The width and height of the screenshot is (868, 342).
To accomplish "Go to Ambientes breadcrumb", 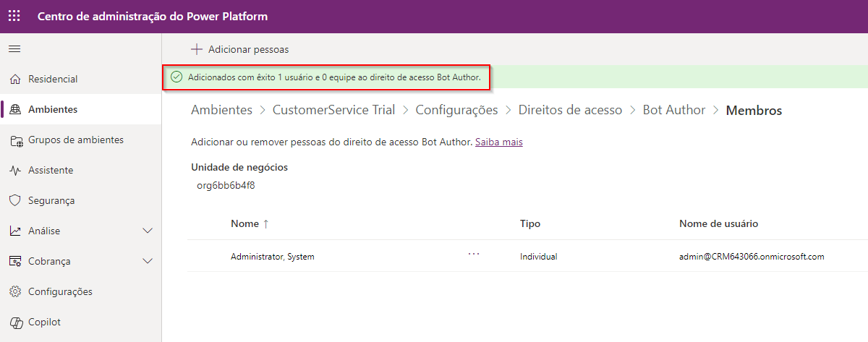I will 222,111.
